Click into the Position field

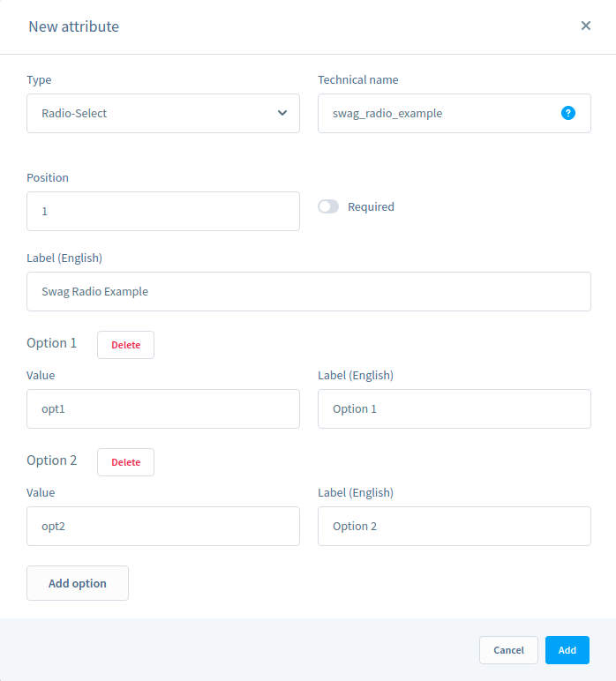(163, 212)
